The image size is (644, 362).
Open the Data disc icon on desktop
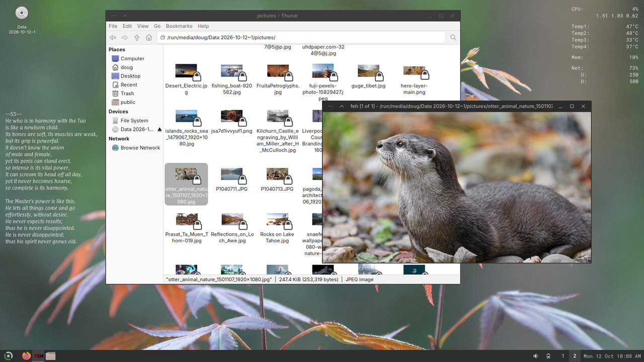(x=22, y=14)
